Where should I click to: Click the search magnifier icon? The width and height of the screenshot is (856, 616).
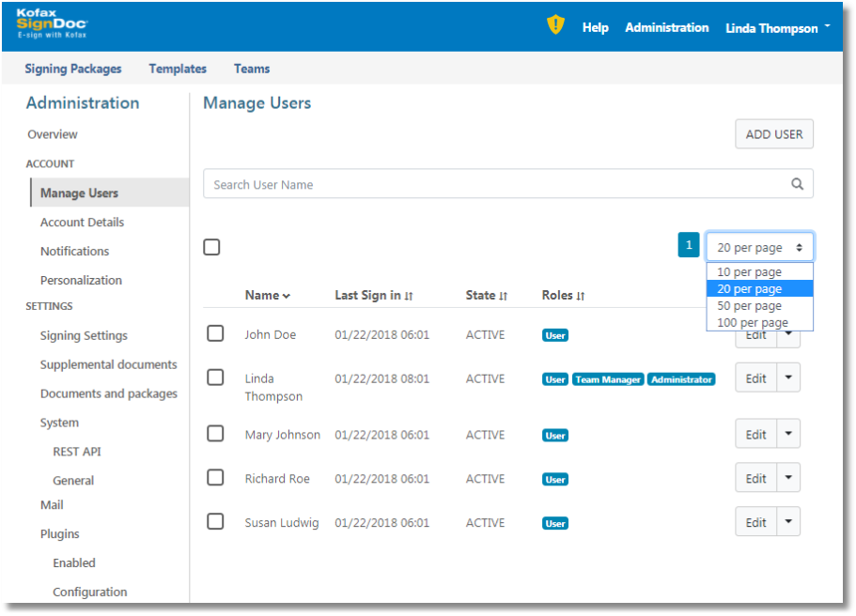[797, 184]
